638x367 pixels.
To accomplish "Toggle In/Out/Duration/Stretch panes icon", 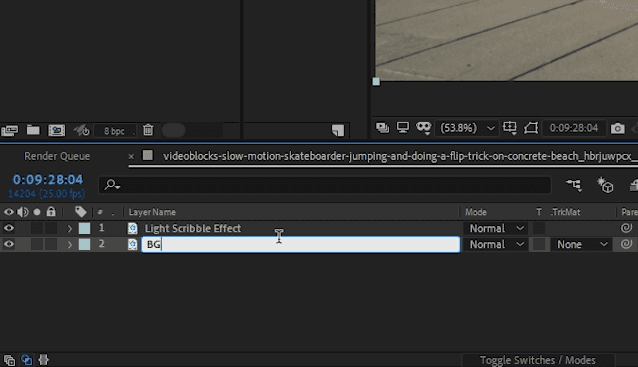I will [43, 360].
